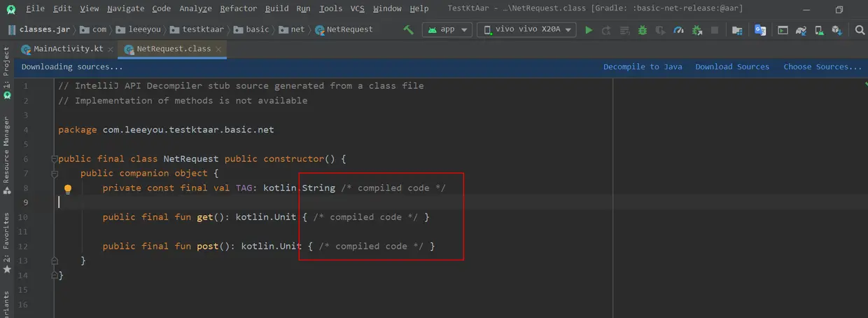This screenshot has height=318, width=868.
Task: Open the Run menu
Action: pos(303,8)
